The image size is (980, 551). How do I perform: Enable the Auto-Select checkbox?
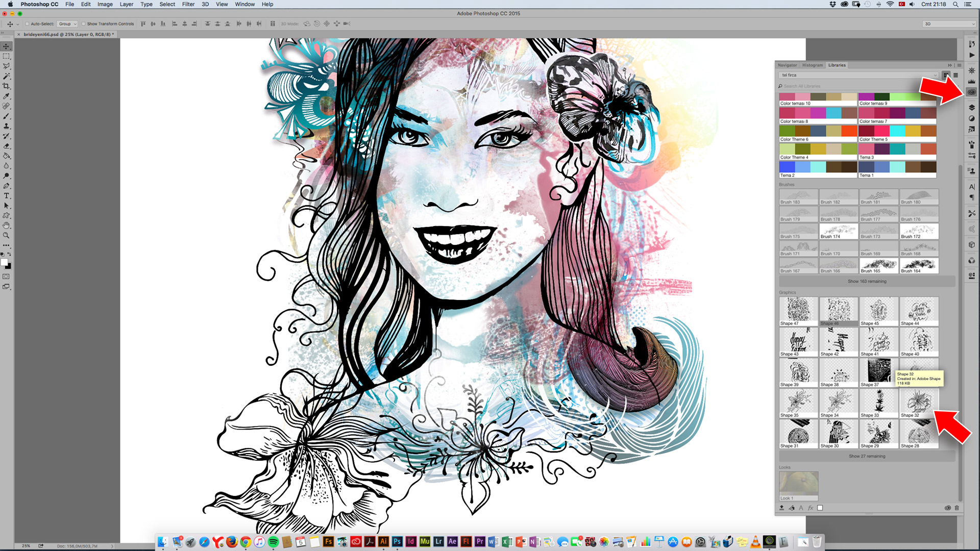[28, 24]
